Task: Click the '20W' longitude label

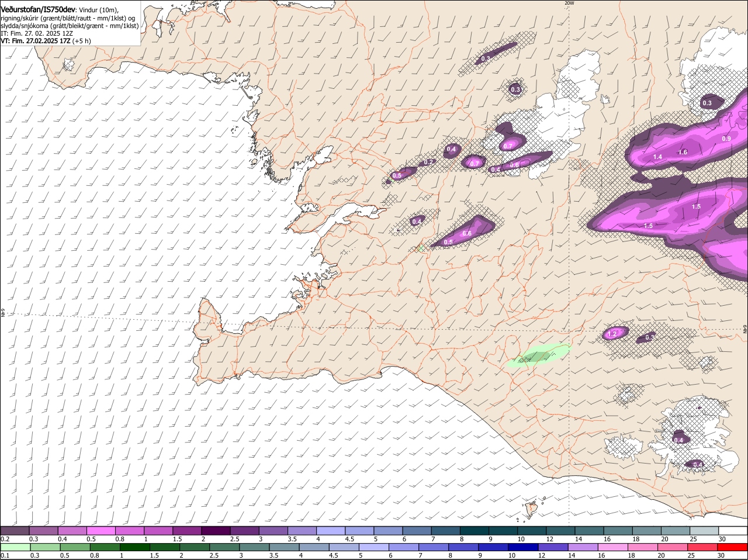Action: [x=569, y=4]
